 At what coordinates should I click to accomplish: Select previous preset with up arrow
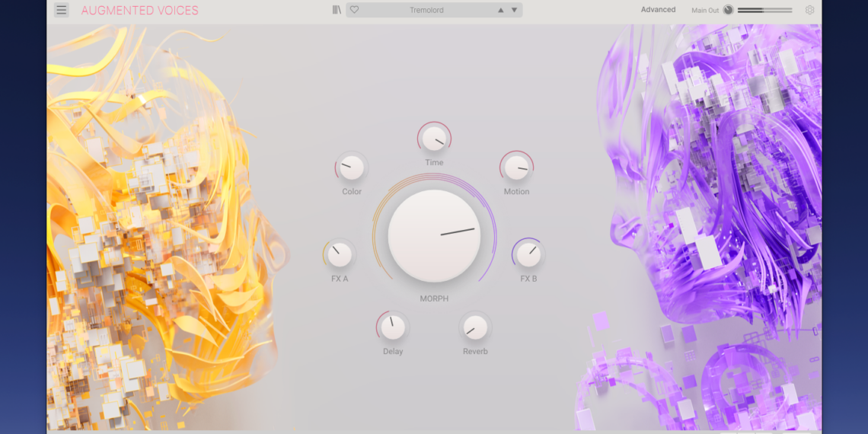501,10
